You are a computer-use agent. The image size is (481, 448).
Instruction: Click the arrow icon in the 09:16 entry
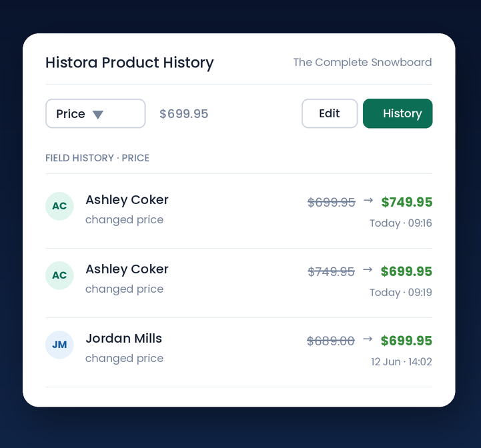[368, 200]
